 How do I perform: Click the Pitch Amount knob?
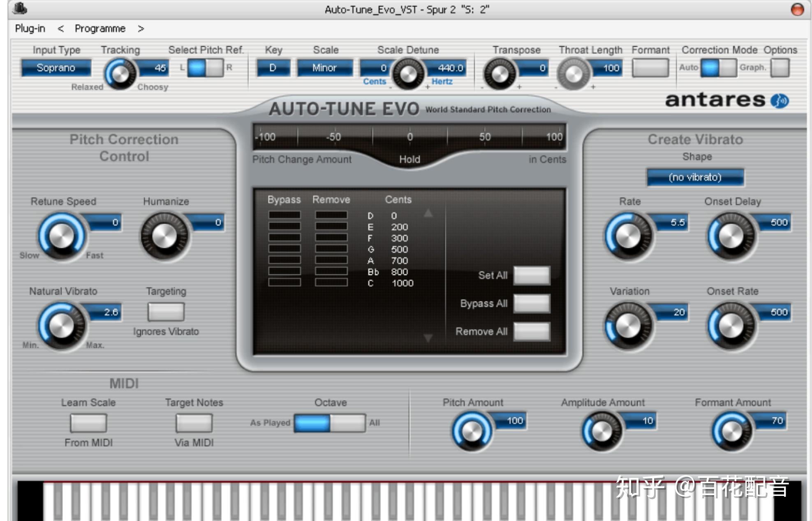pos(472,431)
